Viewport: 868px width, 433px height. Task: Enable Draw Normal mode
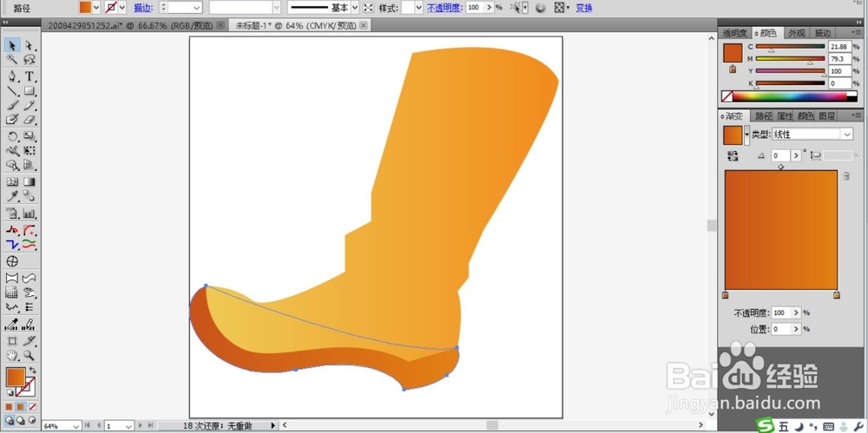click(10, 420)
